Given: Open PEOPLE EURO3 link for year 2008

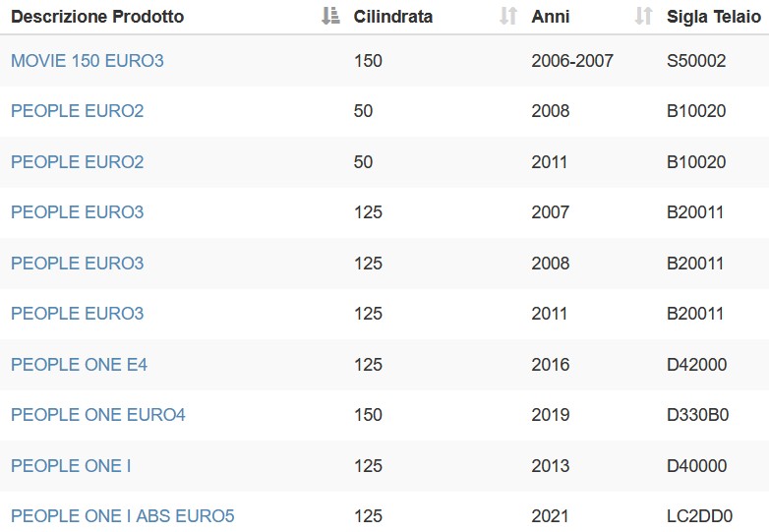Looking at the screenshot, I should [77, 264].
